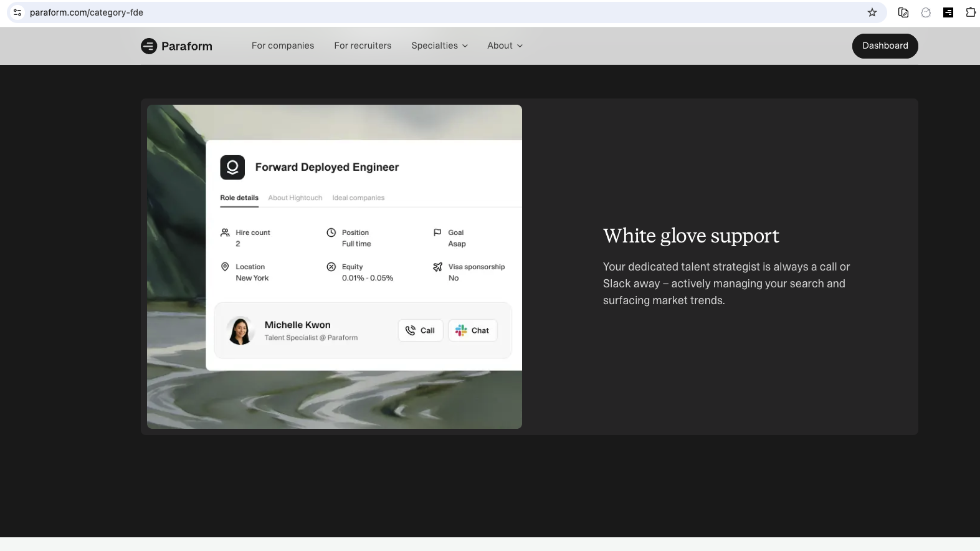Bookmark this page with the star icon

pyautogui.click(x=872, y=12)
